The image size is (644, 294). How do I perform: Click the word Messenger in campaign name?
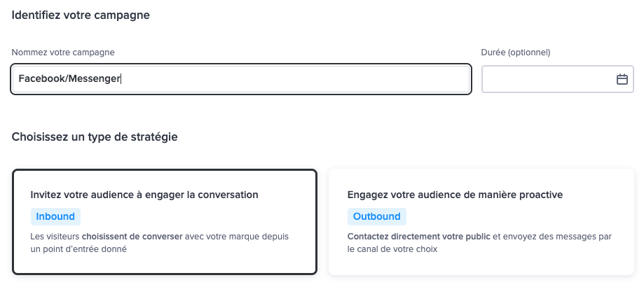94,78
